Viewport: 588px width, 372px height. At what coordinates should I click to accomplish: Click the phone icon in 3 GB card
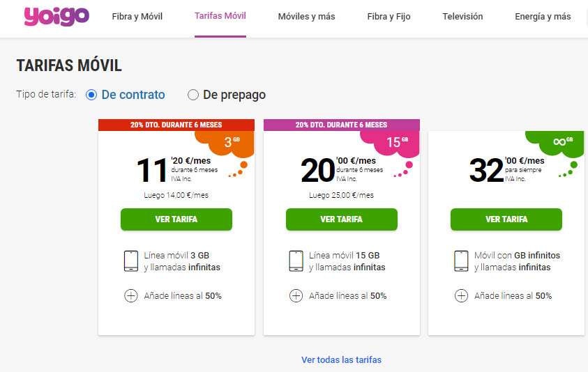coord(131,261)
